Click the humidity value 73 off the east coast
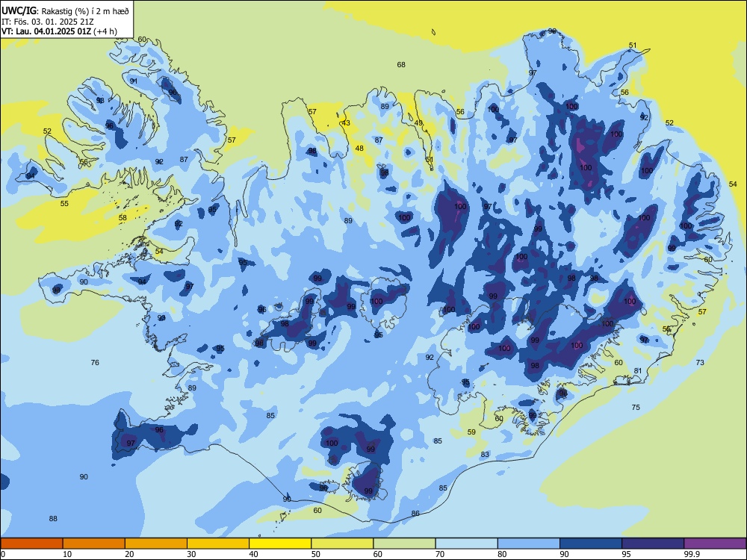The width and height of the screenshot is (747, 560). [700, 362]
